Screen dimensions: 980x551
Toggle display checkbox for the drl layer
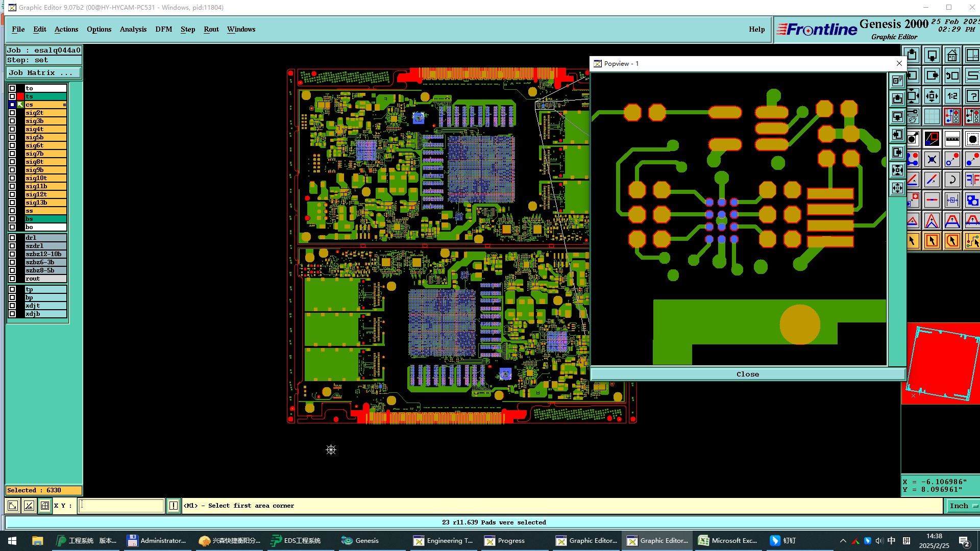(12, 238)
